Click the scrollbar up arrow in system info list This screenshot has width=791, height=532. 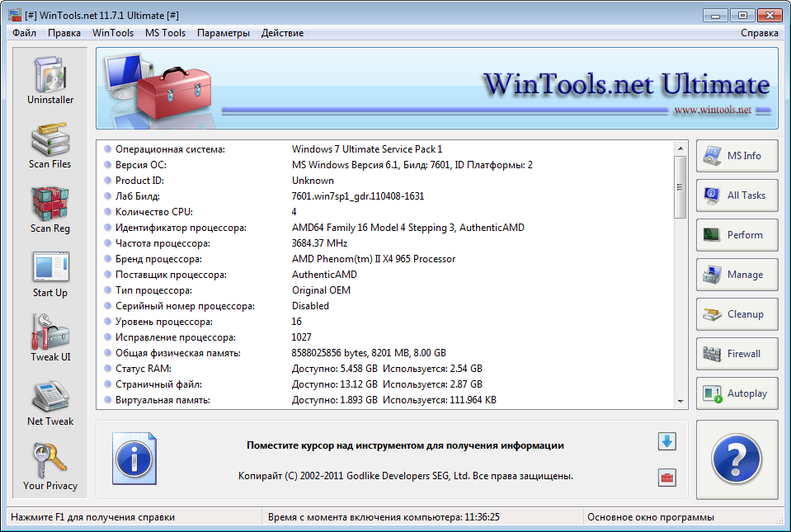680,148
